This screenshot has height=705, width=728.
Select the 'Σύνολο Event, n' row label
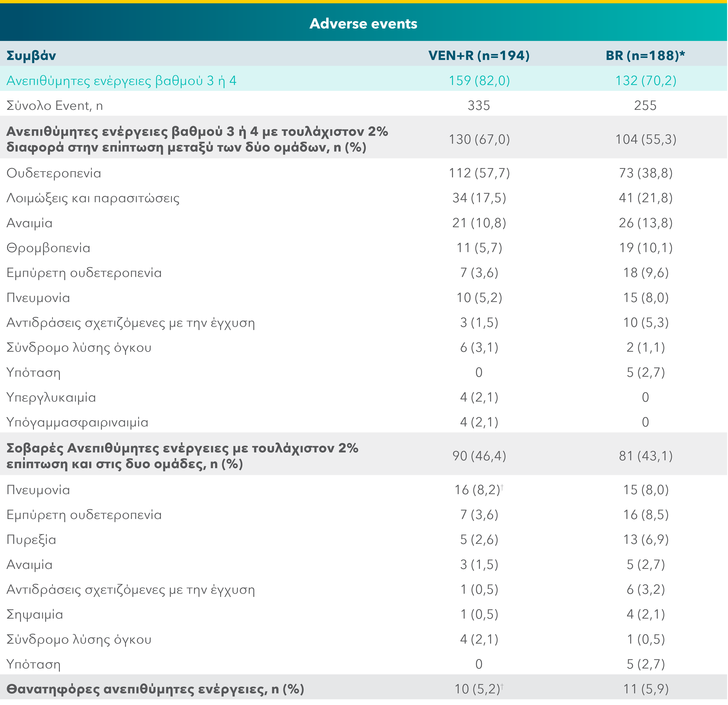point(55,106)
